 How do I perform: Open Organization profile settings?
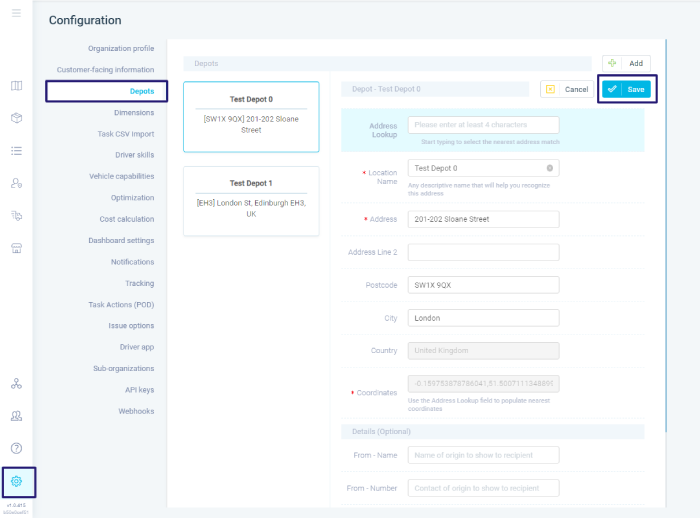click(121, 48)
